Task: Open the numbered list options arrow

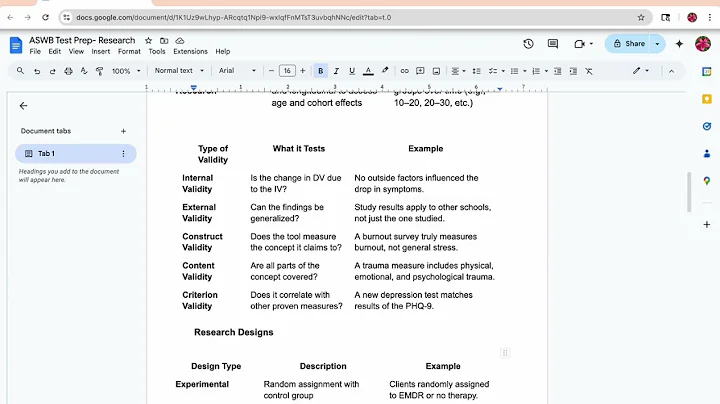Action: click(546, 71)
